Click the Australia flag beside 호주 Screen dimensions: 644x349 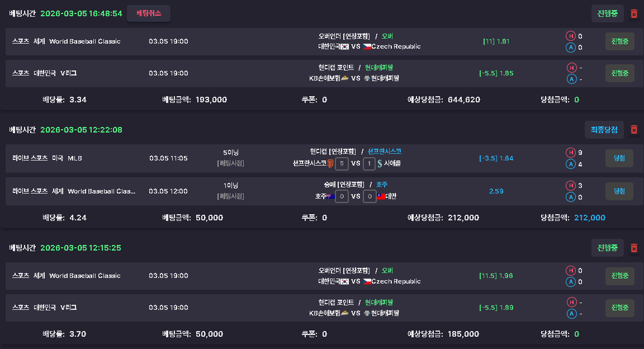click(x=330, y=196)
